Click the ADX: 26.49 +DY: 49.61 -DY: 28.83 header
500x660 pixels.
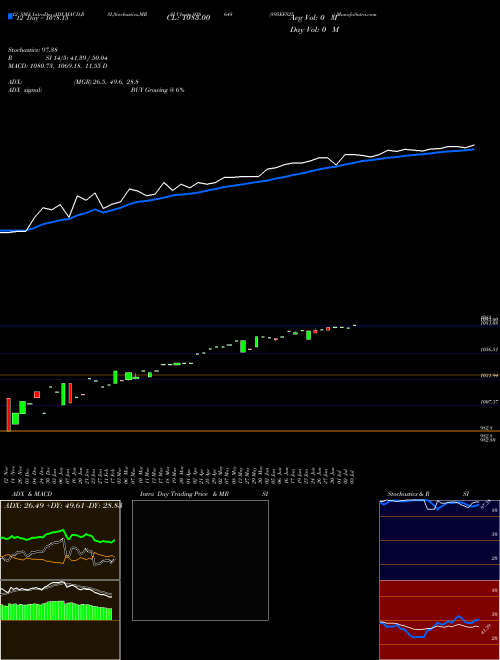point(63,505)
